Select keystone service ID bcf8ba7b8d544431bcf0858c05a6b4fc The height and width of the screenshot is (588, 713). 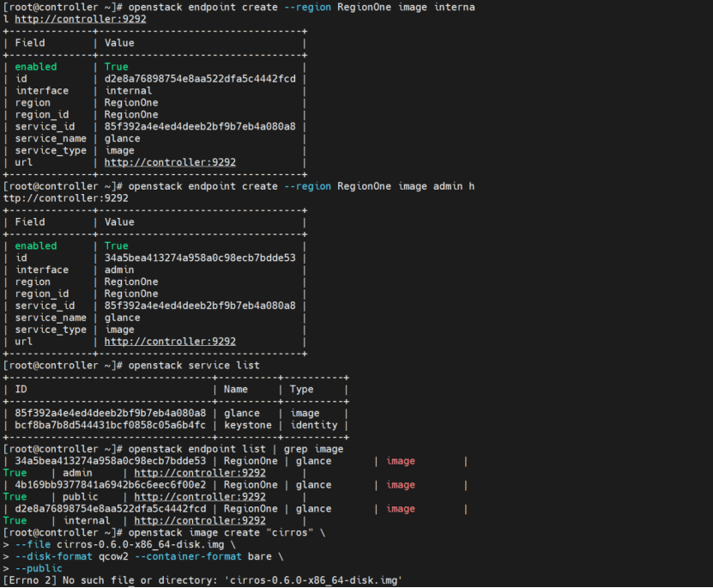110,425
